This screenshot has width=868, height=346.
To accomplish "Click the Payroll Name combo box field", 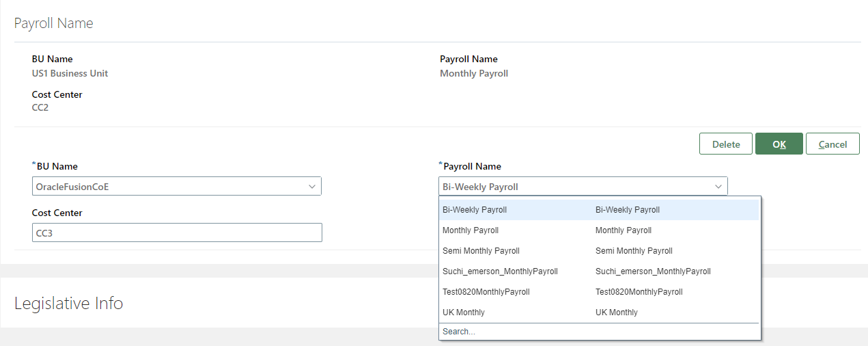I will pyautogui.click(x=575, y=187).
